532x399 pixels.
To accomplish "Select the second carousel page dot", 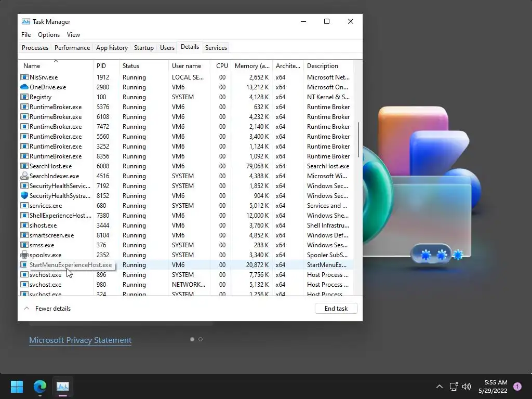I will (201, 339).
